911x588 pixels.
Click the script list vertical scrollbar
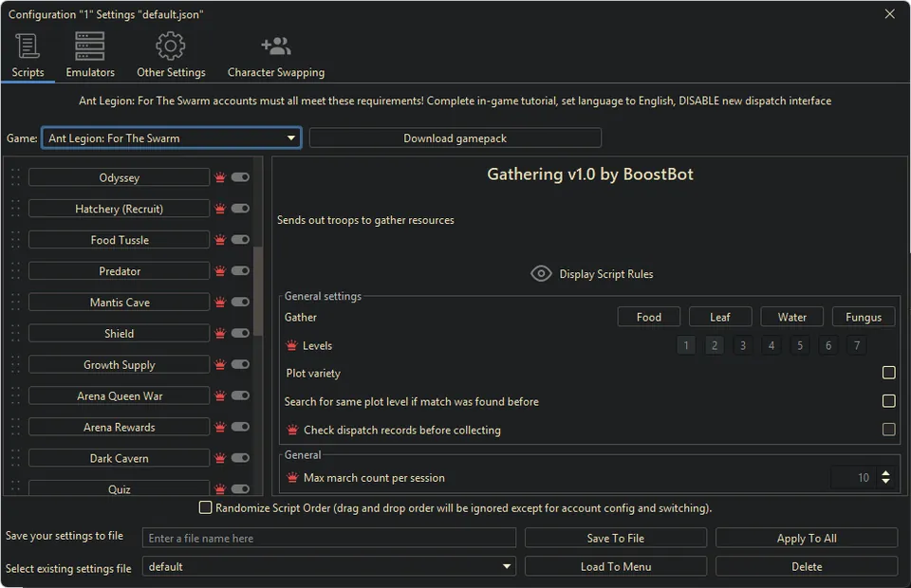tap(257, 291)
